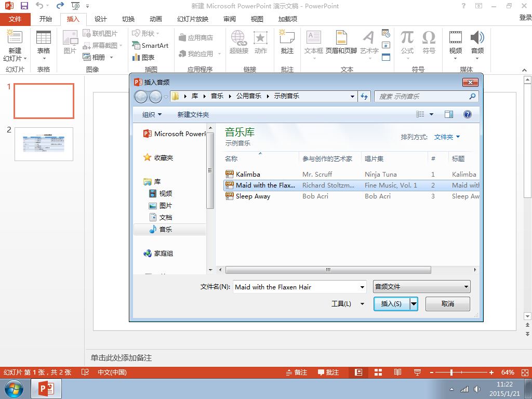Image resolution: width=532 pixels, height=399 pixels.
Task: Click New Folder (新建文件夹) button
Action: (x=193, y=114)
